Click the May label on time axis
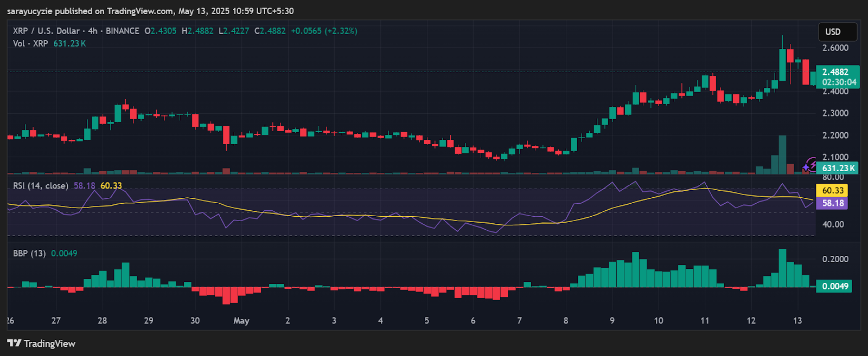Screen dimensions: 868x356 click(241, 321)
